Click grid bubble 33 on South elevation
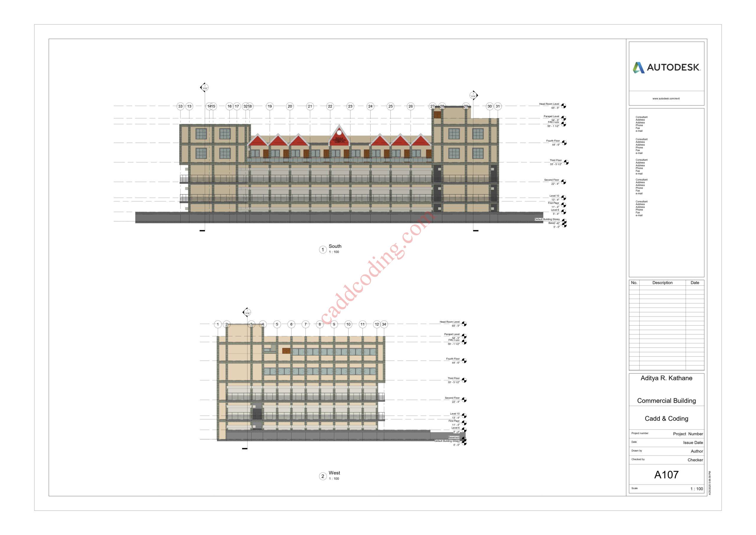Viewport: 756px width, 535px height. pyautogui.click(x=180, y=106)
